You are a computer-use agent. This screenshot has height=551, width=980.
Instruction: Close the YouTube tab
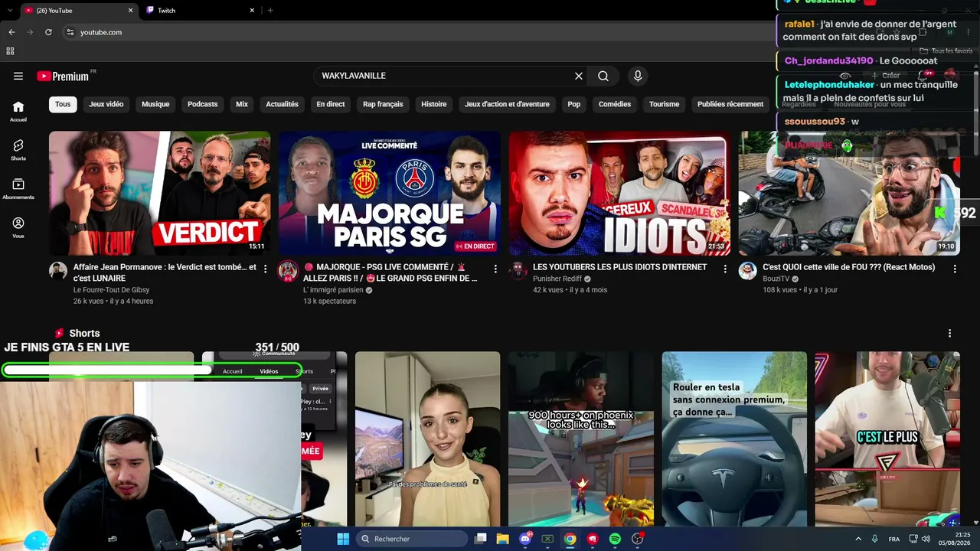coord(130,10)
